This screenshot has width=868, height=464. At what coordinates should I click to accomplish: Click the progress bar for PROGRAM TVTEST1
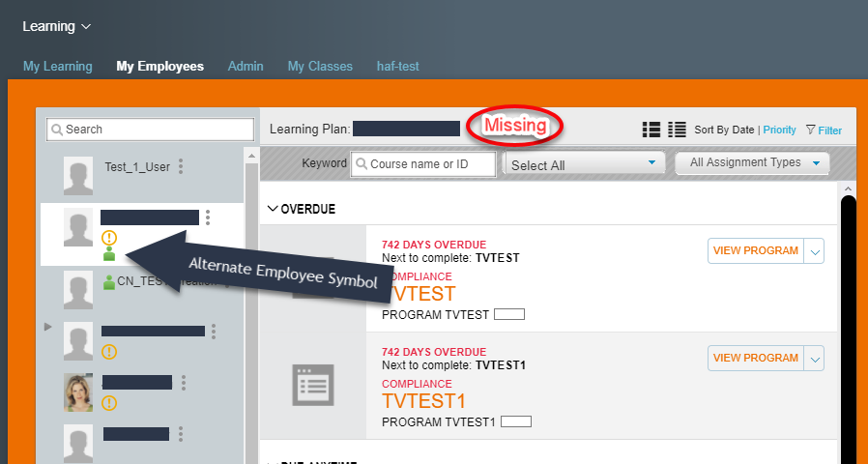tap(516, 421)
